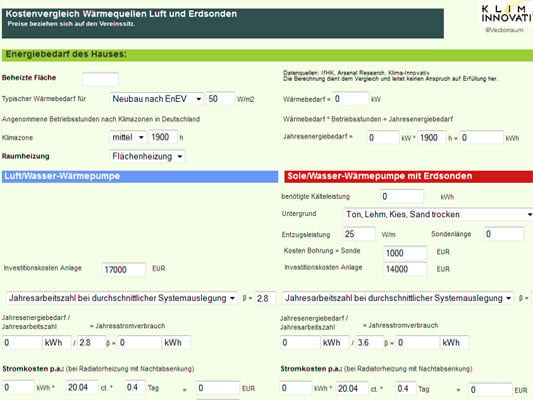Click the Luft/Wasser 0.4 Tag field
This screenshot has height=400, width=533.
coord(134,387)
